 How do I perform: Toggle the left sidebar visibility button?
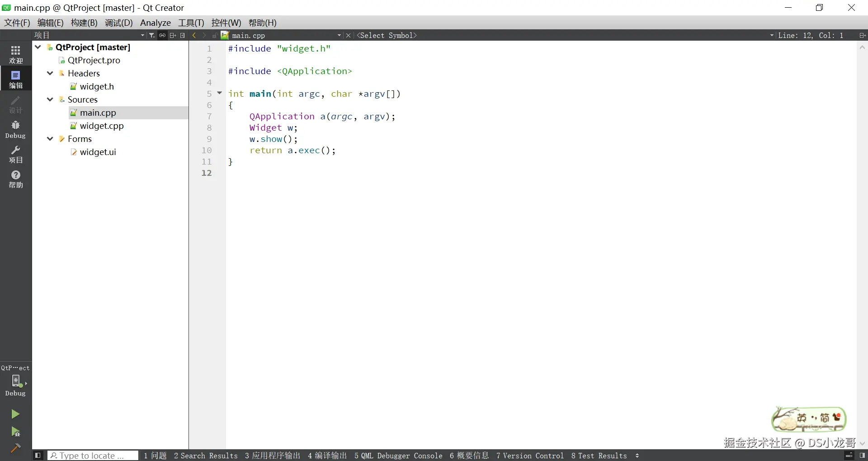point(38,456)
